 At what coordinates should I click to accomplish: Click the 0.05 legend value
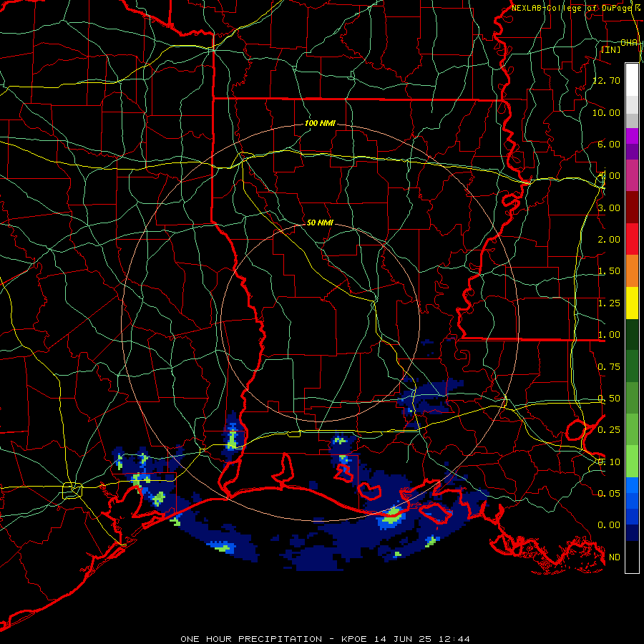pos(609,493)
